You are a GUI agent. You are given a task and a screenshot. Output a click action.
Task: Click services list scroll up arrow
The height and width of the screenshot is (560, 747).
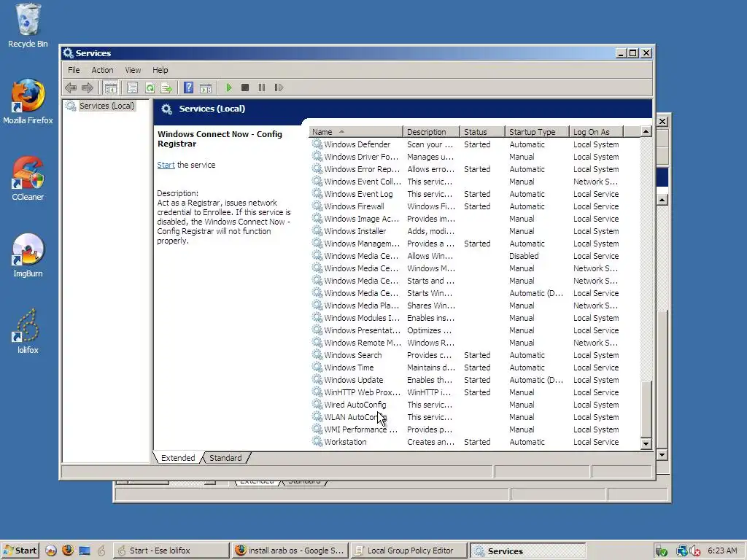(x=646, y=131)
